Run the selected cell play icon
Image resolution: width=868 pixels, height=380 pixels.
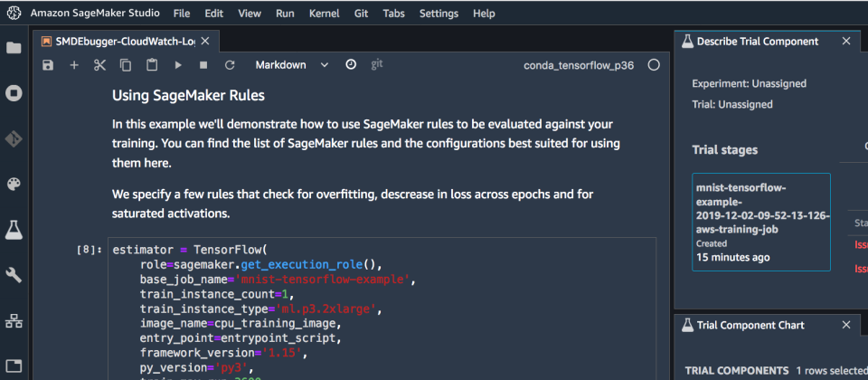[178, 65]
